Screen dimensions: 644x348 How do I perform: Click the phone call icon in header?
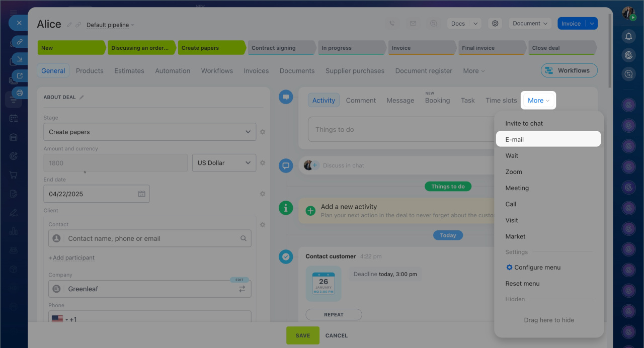tap(392, 24)
